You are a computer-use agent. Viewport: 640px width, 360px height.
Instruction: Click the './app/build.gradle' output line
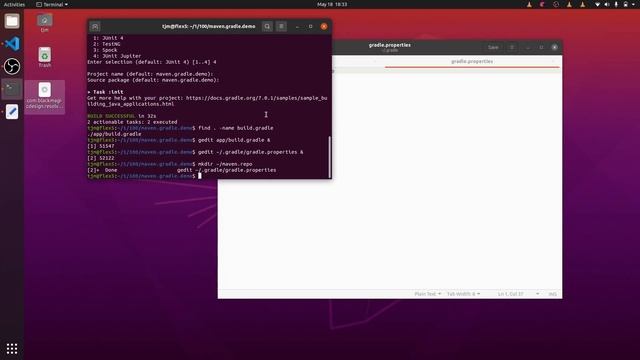114,134
